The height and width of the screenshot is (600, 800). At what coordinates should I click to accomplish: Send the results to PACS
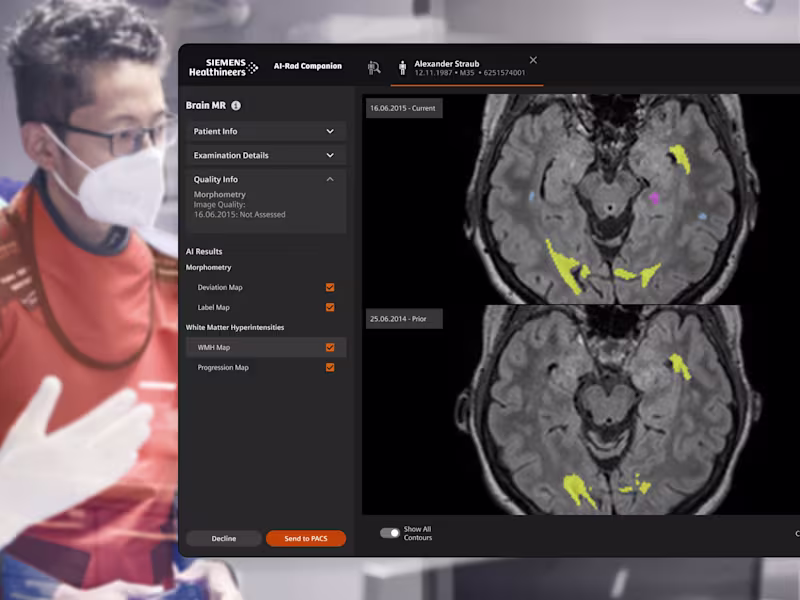(x=306, y=538)
